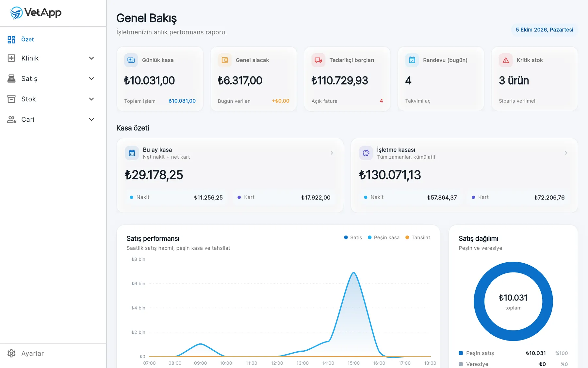Click the Satış cash register icon
This screenshot has height=368, width=588.
point(11,79)
